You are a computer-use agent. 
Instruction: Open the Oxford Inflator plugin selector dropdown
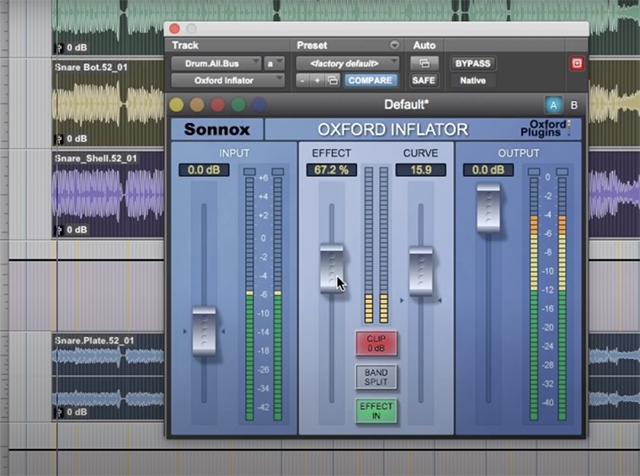228,80
